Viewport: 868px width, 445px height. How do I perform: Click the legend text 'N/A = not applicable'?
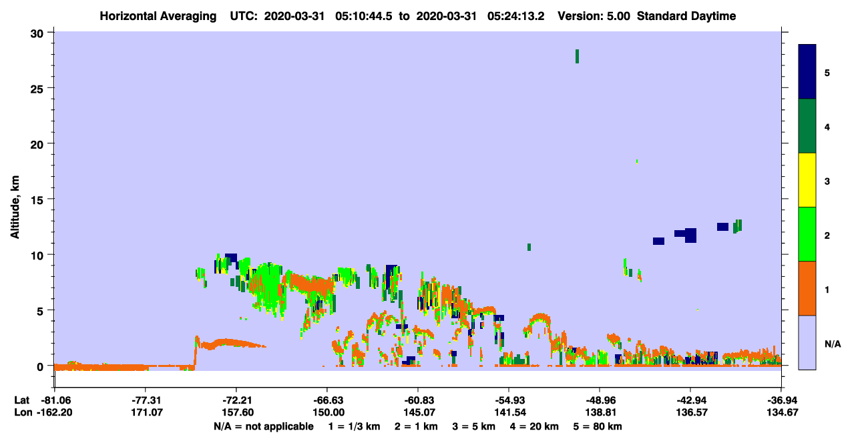point(263,426)
